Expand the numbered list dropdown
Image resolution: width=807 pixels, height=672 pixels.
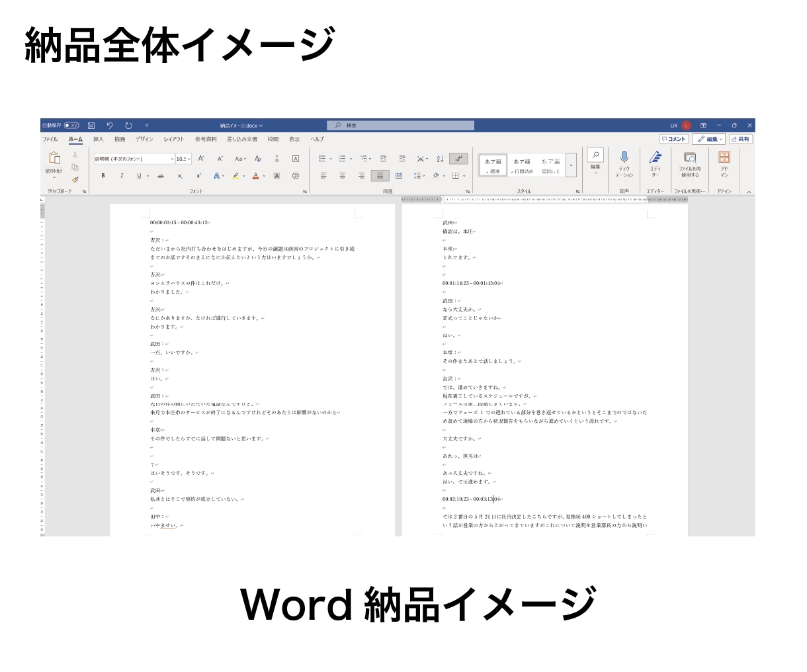click(351, 159)
